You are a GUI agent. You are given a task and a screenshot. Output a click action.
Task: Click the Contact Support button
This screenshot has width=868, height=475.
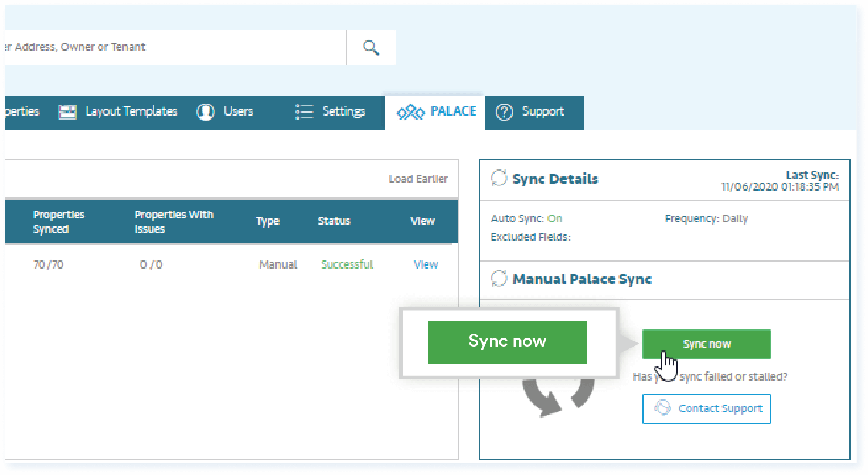pyautogui.click(x=706, y=409)
